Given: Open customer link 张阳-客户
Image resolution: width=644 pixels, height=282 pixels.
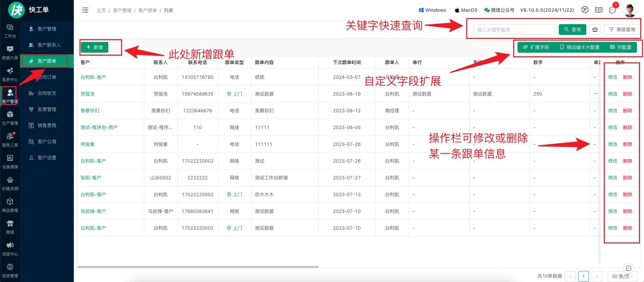Looking at the screenshot, I should point(91,178).
